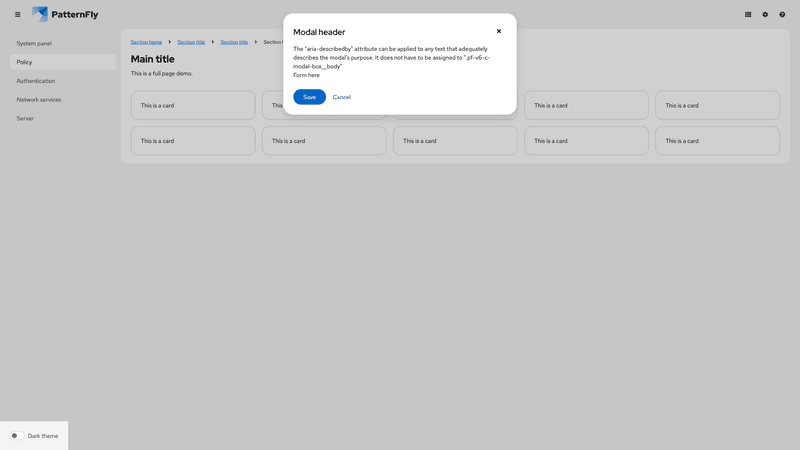Toggle the Dark theme switch

pyautogui.click(x=17, y=436)
